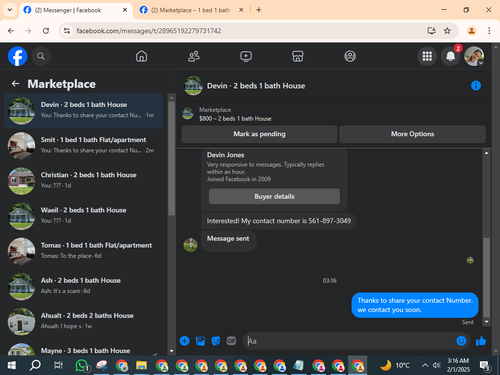500x375 pixels.
Task: Open the Windows Start menu
Action: tap(12, 365)
